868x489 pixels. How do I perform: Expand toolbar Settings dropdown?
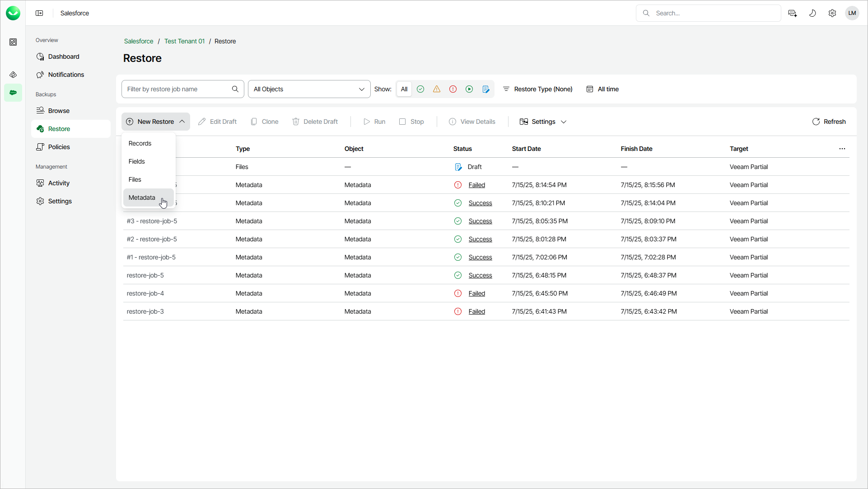[543, 122]
